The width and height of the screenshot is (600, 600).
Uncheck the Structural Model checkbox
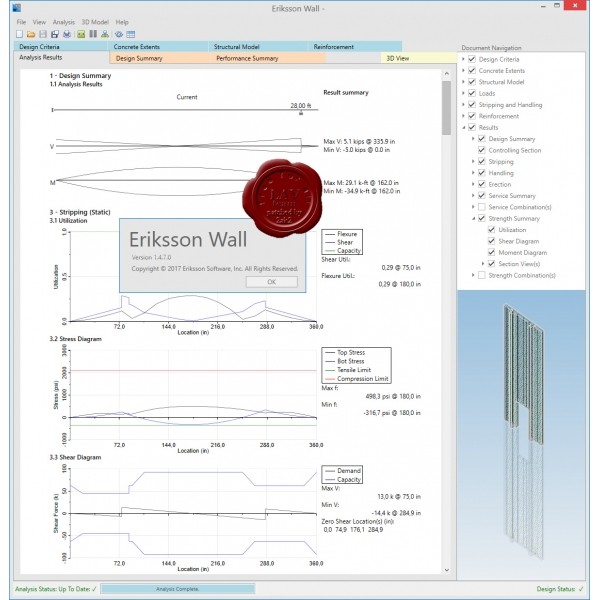click(x=472, y=82)
